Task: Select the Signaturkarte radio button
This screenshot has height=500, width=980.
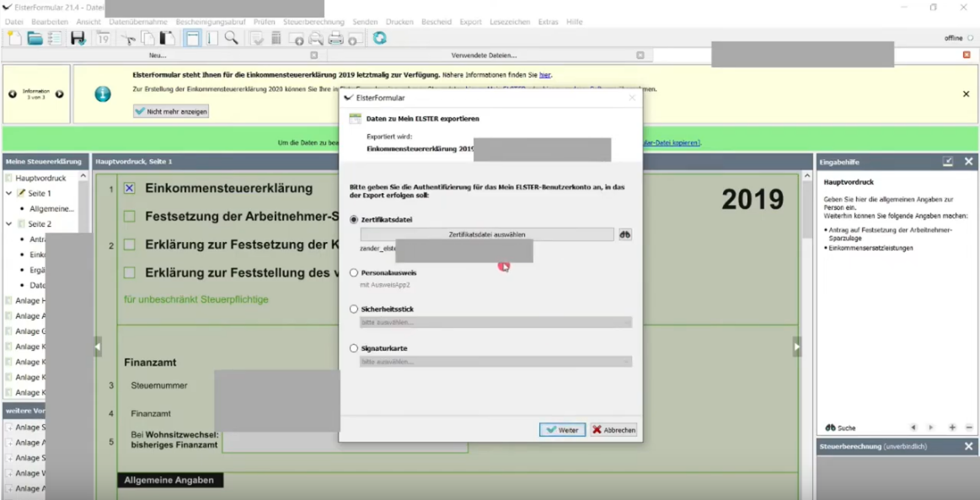Action: tap(354, 347)
